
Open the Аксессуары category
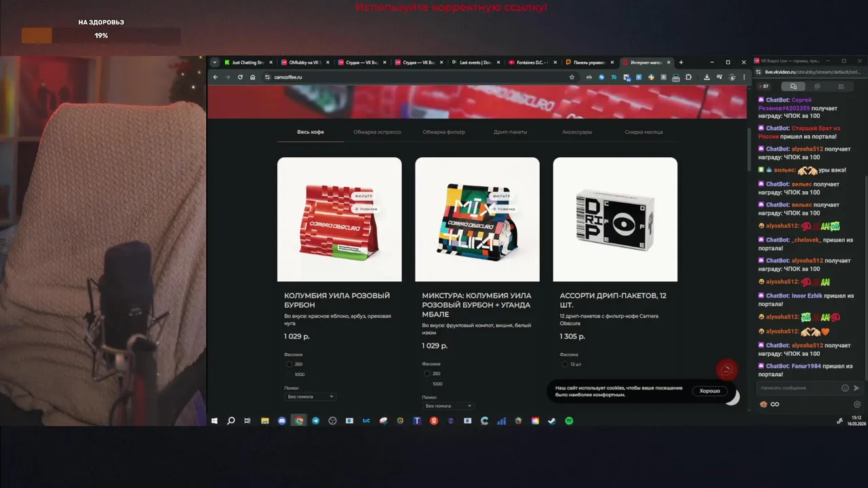pos(577,132)
